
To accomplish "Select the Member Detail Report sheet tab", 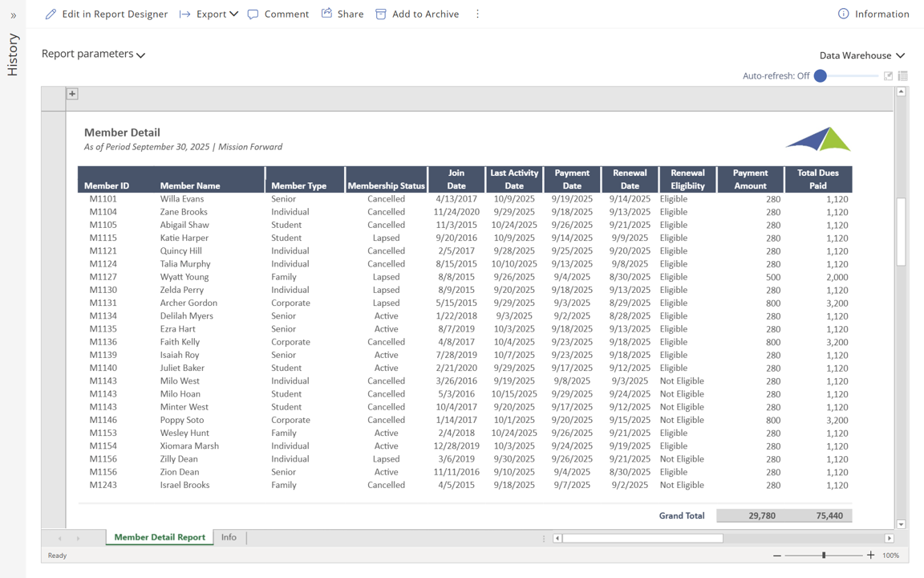I will tap(160, 537).
